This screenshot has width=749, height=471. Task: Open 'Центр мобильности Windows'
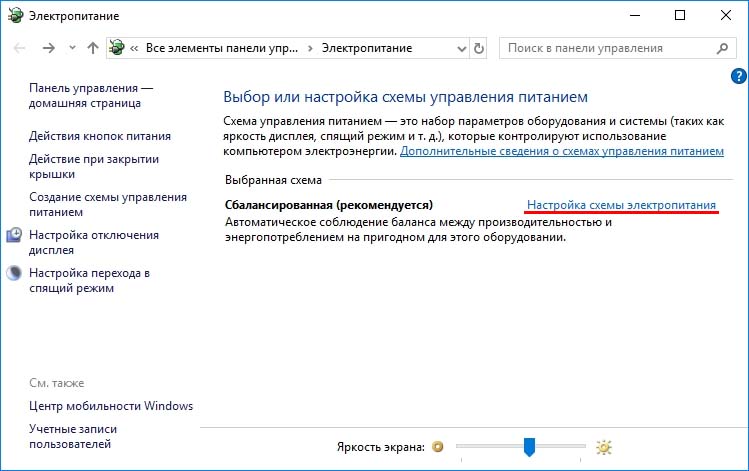[x=111, y=406]
